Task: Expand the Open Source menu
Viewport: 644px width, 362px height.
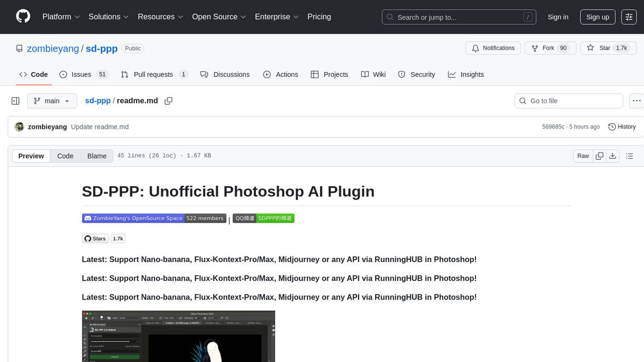Action: click(219, 17)
